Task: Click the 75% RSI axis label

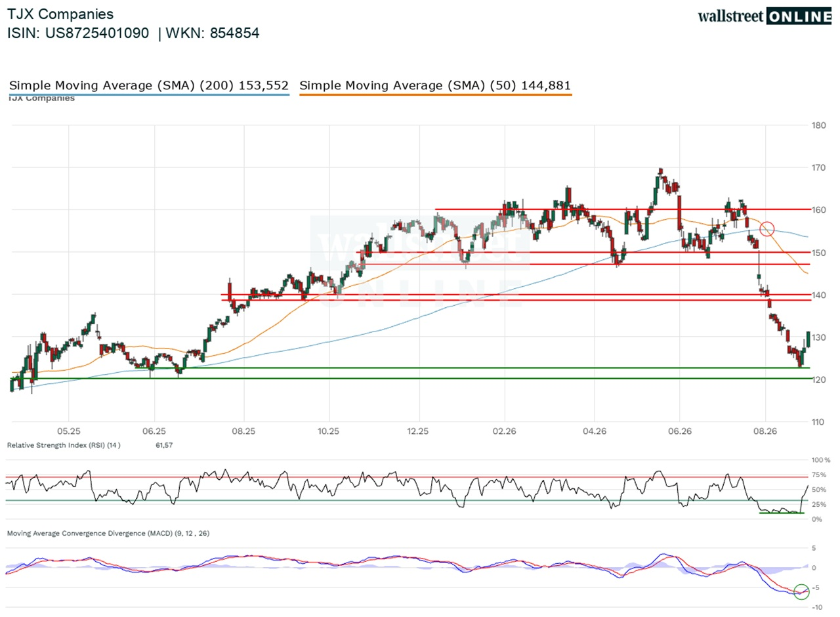Action: [x=819, y=475]
